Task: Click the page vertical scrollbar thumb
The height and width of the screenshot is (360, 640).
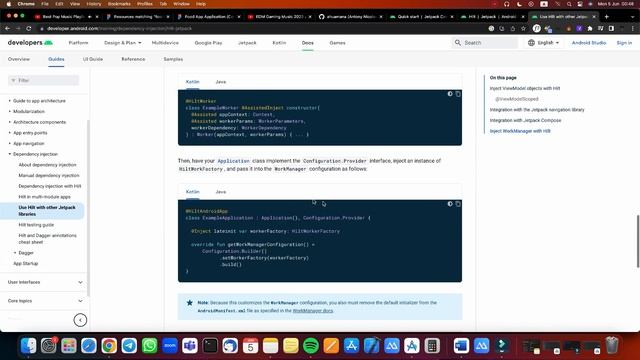Action: tap(638, 241)
